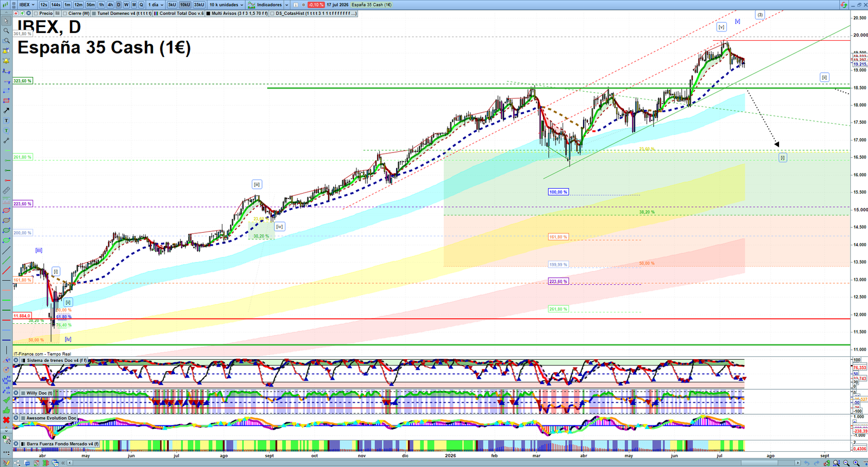Toggle the Precio checkbox
Image resolution: width=868 pixels, height=467 pixels.
point(36,13)
